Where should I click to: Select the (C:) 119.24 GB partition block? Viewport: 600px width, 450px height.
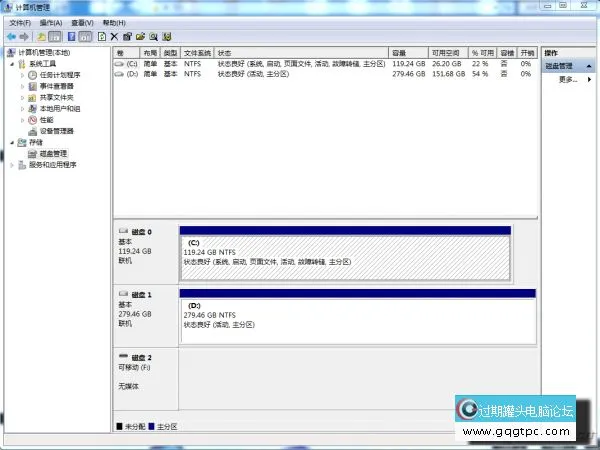pyautogui.click(x=345, y=254)
